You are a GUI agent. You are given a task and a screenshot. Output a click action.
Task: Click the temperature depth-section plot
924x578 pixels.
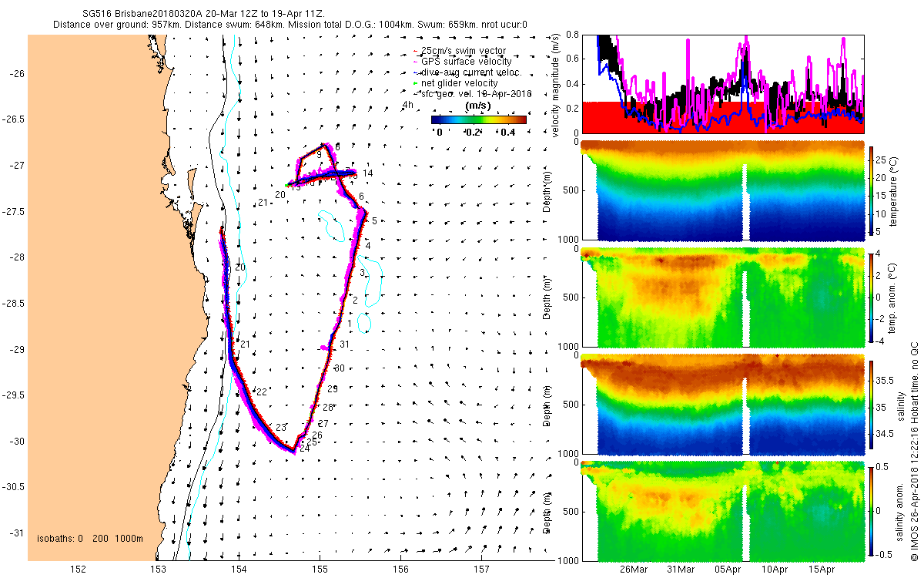[723, 191]
